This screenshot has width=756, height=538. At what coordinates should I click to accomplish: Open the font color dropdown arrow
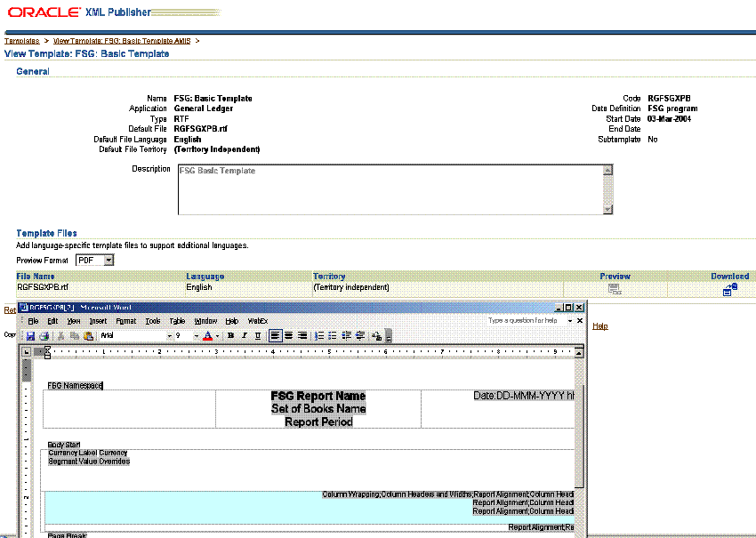[217, 336]
